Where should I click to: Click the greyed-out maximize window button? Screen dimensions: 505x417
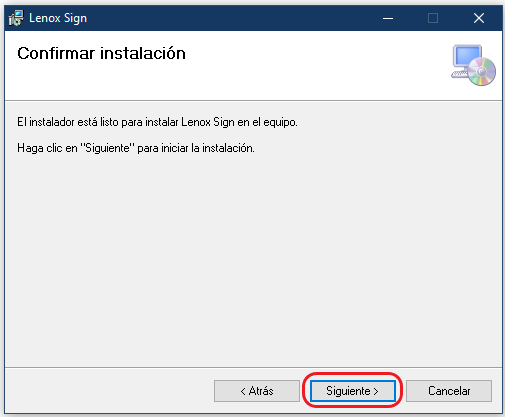pyautogui.click(x=433, y=18)
